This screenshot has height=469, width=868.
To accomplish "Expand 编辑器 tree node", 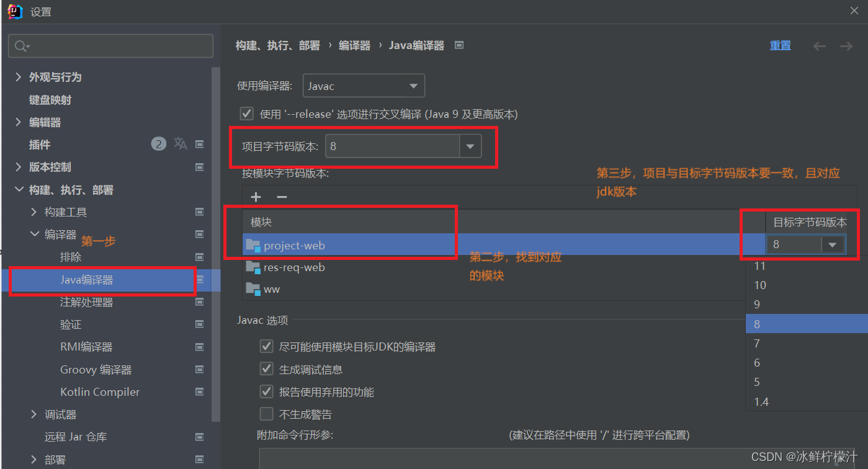I will pos(19,122).
